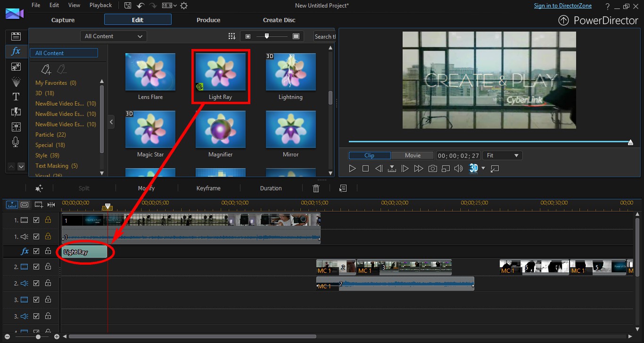The image size is (644, 343).
Task: Unlock video track 1 padlock
Action: click(48, 220)
